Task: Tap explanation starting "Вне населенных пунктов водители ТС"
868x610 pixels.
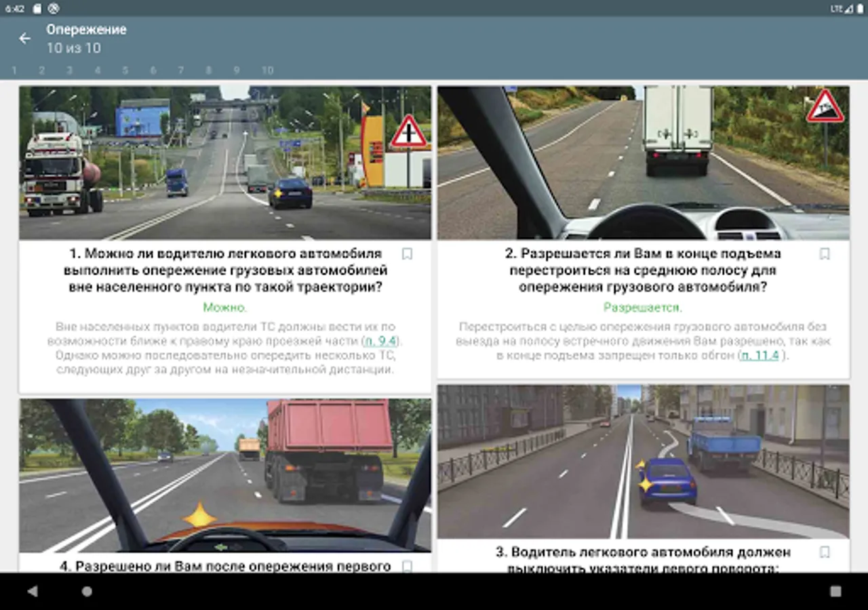Action: [225, 348]
